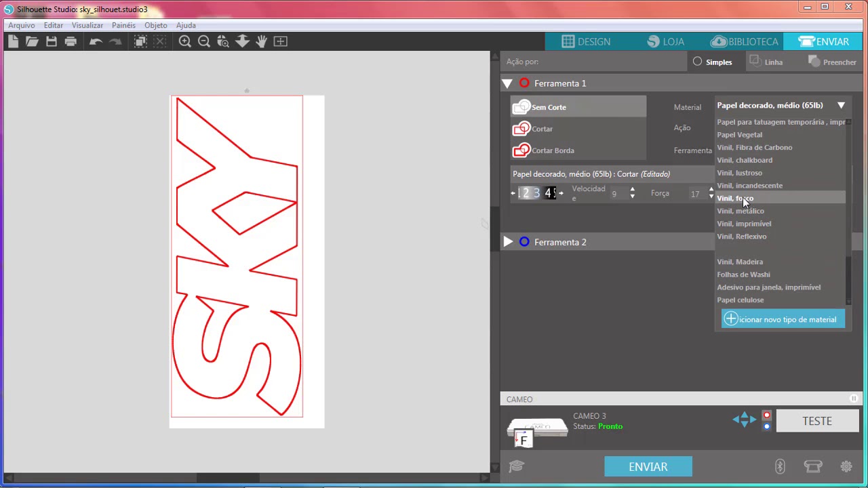
Task: Click the blue ENVIAR send button
Action: pyautogui.click(x=648, y=466)
